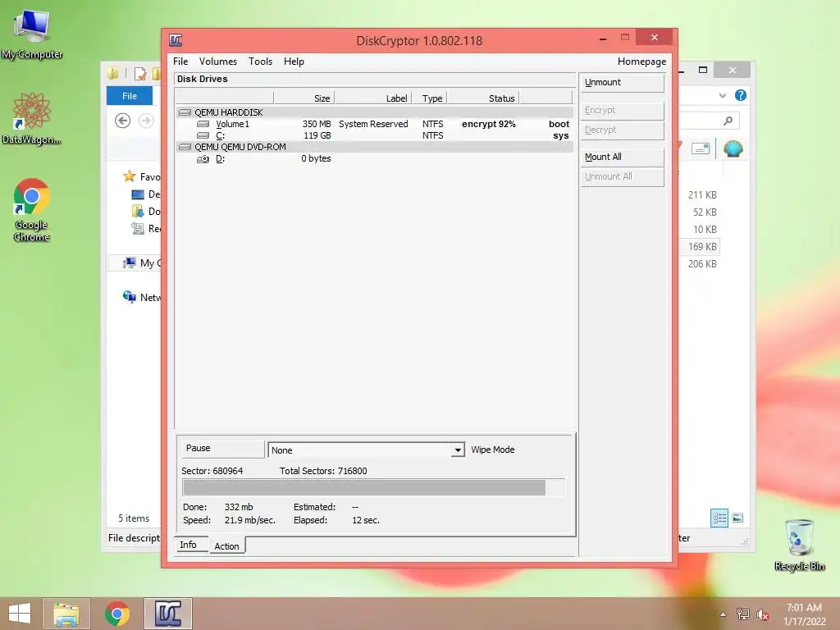The height and width of the screenshot is (630, 840).
Task: Click Explorer search magnifier icon
Action: click(x=728, y=121)
